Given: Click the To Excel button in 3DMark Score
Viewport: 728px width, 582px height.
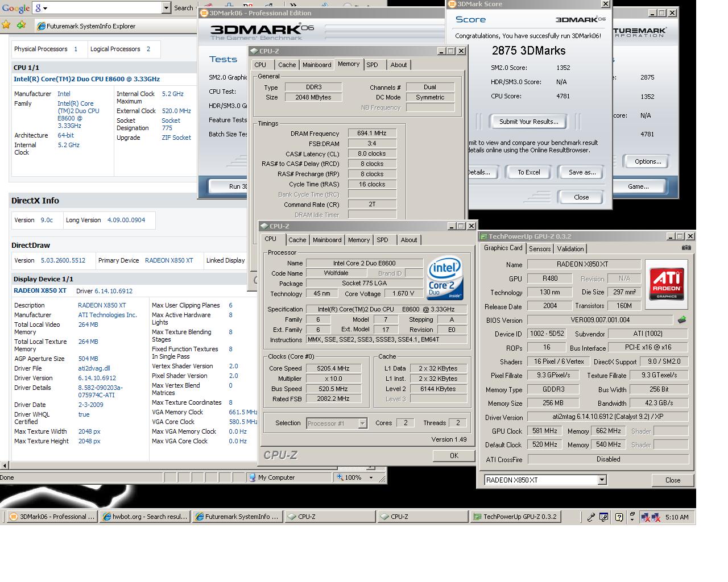Looking at the screenshot, I should click(x=528, y=172).
